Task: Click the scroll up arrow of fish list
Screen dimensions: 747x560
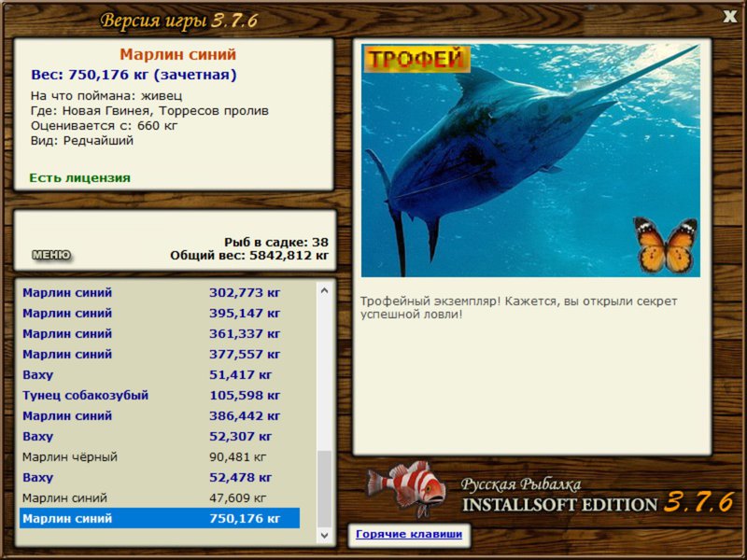Action: [324, 290]
